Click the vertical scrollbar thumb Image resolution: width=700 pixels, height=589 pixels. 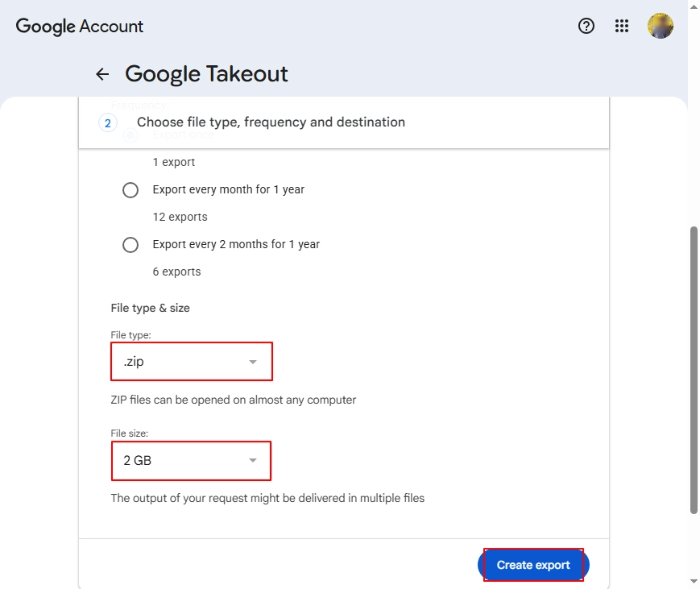click(694, 370)
